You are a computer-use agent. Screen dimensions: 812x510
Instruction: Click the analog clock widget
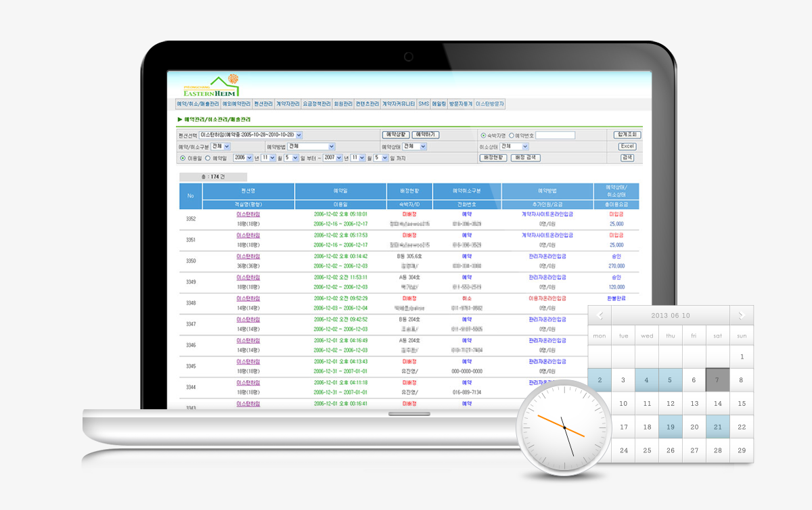(x=564, y=427)
